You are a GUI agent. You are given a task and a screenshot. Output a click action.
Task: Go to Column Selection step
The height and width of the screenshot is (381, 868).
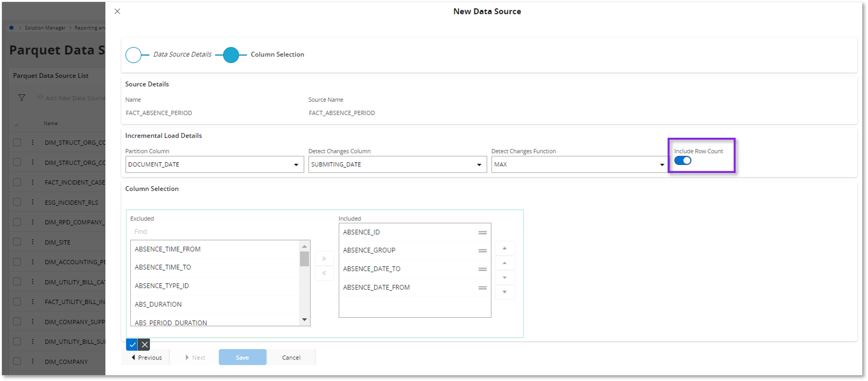(x=277, y=54)
